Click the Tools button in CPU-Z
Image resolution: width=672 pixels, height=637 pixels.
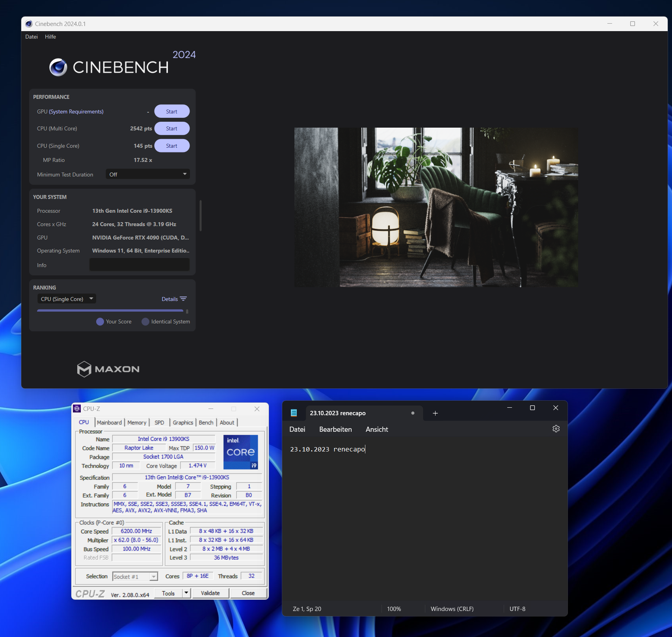(168, 593)
